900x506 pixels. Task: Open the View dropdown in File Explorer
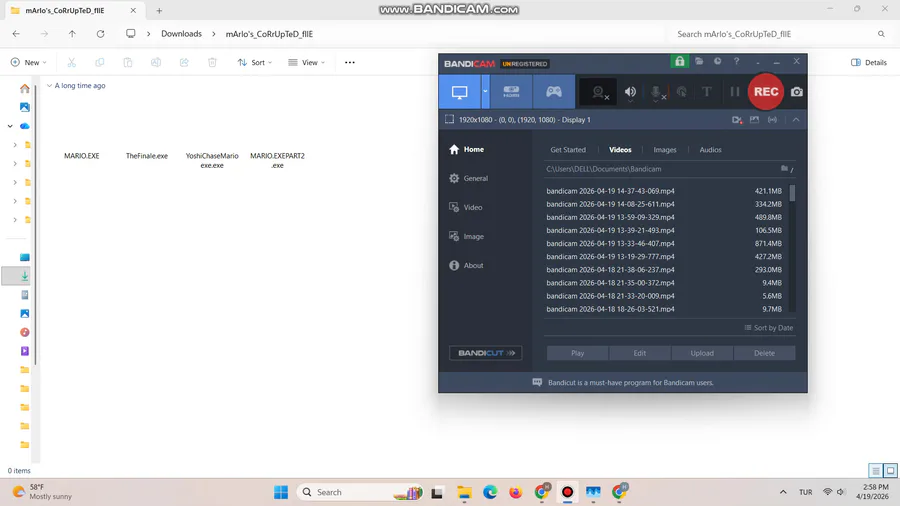[x=307, y=63]
